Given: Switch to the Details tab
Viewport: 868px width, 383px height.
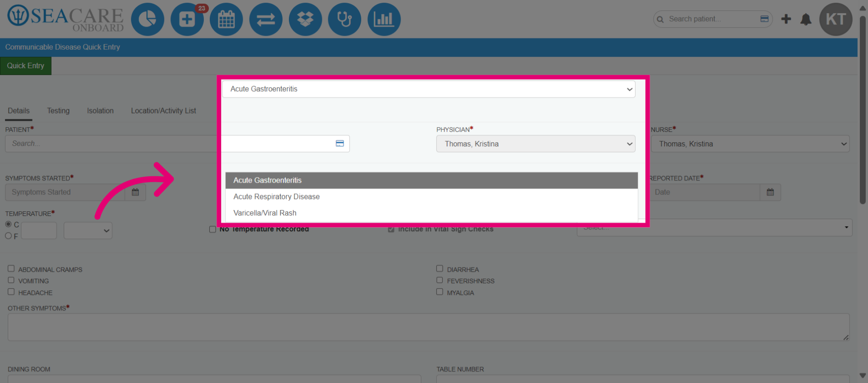Looking at the screenshot, I should click(x=19, y=111).
